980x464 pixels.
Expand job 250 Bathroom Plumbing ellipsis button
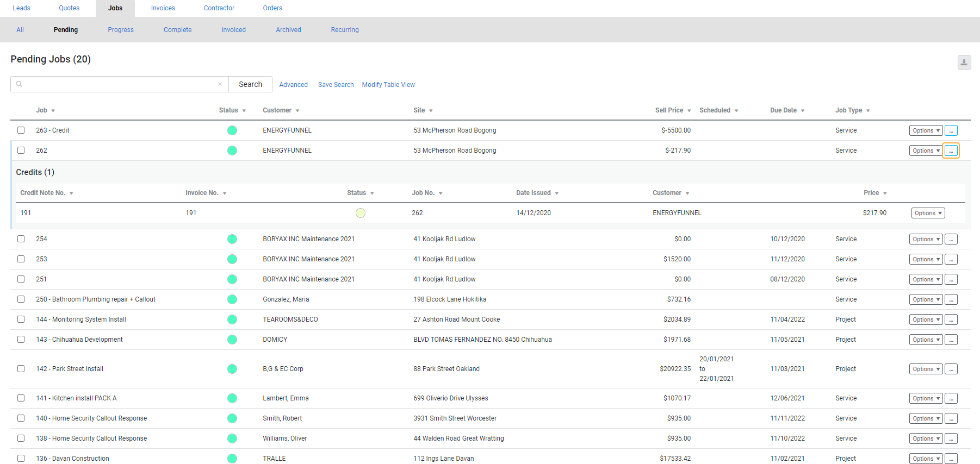(x=951, y=299)
